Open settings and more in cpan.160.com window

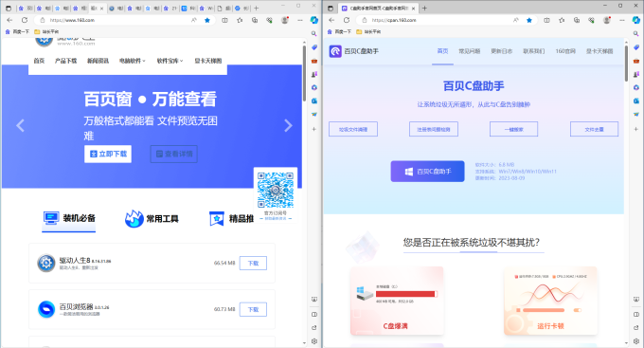coord(622,20)
